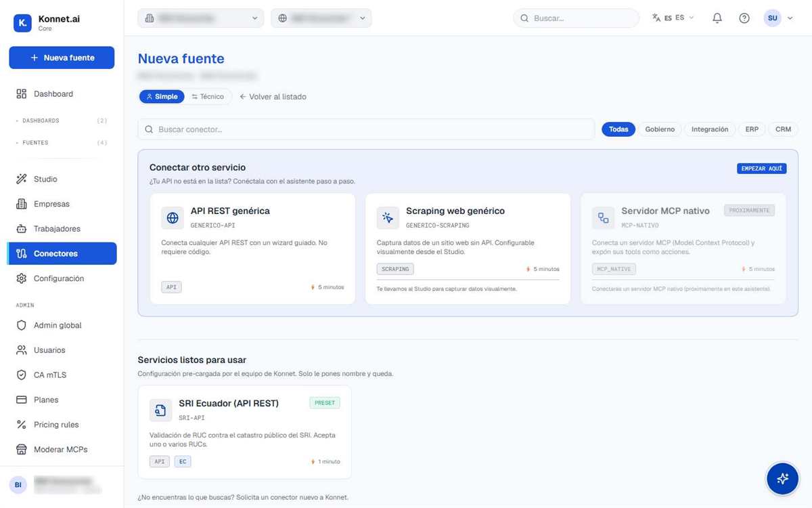Viewport: 812px width, 508px height.
Task: Click Volver al listado link
Action: [x=273, y=97]
